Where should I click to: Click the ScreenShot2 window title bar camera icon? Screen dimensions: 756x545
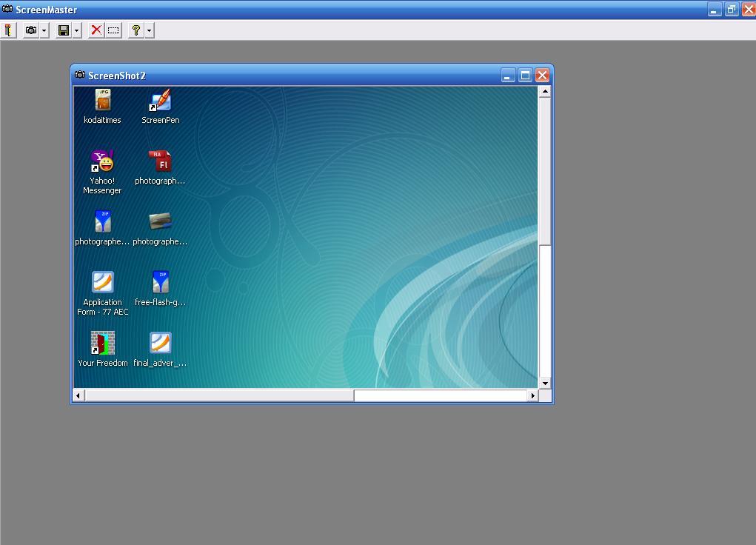point(80,76)
